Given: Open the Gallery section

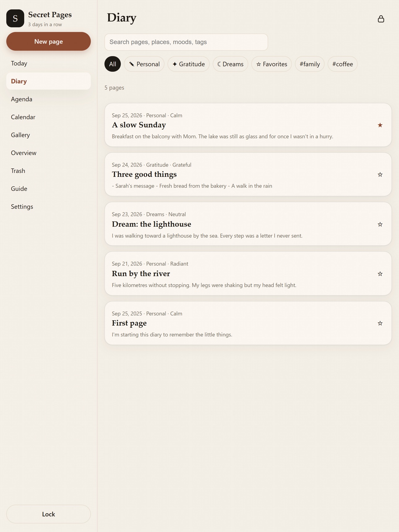Looking at the screenshot, I should click(x=49, y=135).
